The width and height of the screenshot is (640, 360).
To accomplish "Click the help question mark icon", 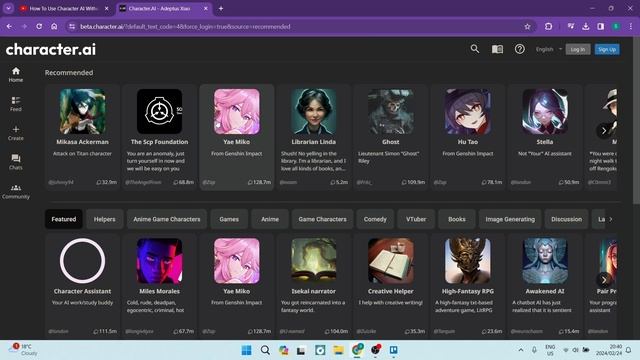I will [520, 49].
